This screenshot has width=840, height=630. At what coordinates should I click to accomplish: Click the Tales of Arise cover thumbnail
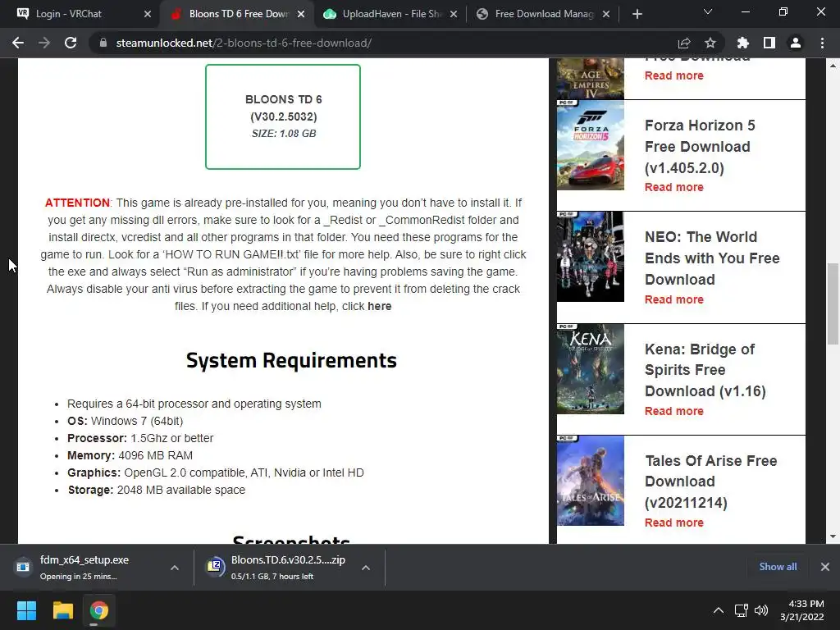point(591,481)
